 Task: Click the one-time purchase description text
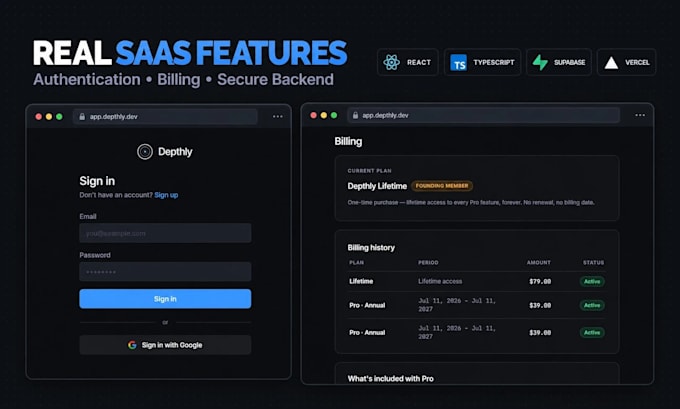point(471,203)
